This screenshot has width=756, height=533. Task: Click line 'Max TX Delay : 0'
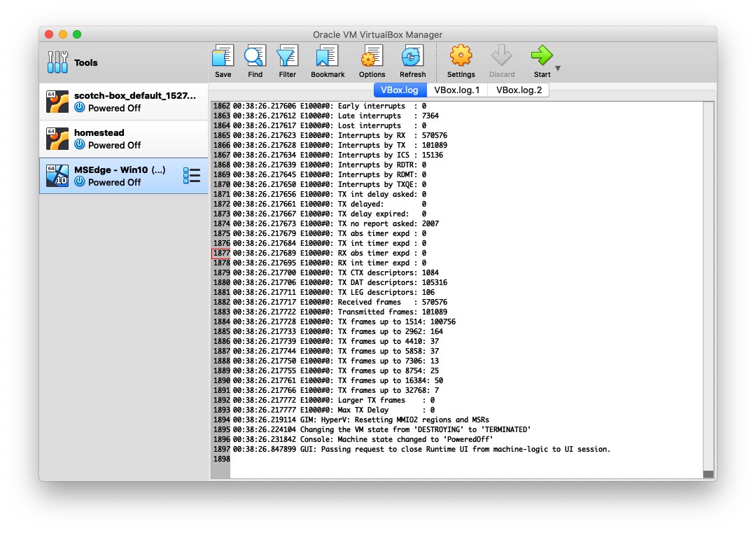click(334, 410)
